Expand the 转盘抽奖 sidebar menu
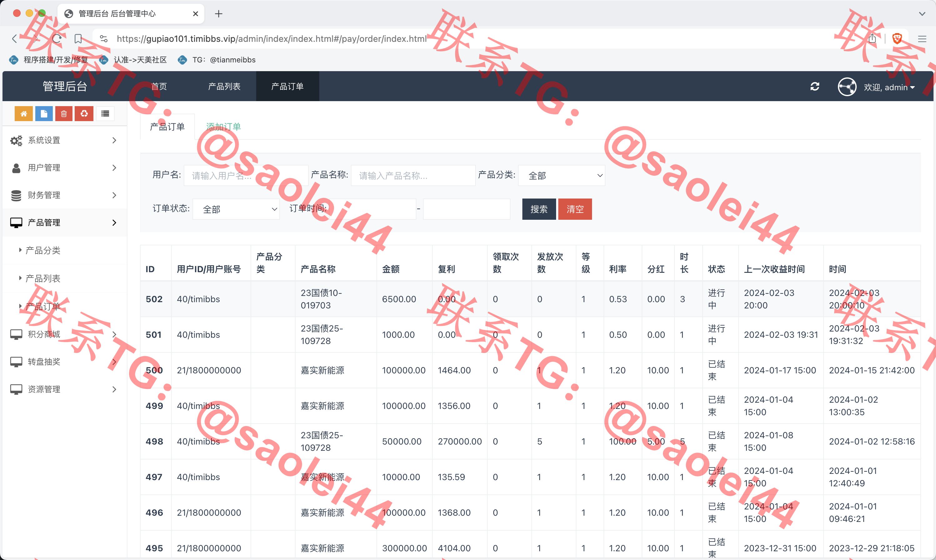 [65, 362]
